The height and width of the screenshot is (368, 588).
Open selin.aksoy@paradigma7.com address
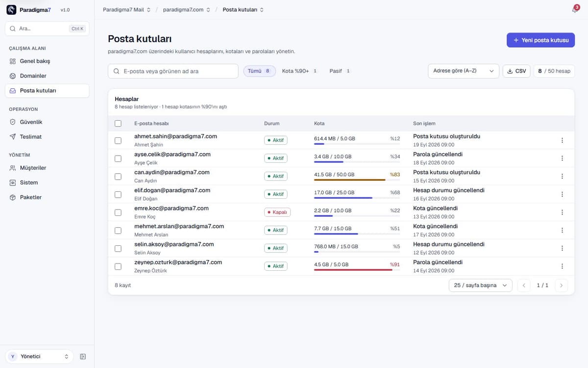(174, 244)
